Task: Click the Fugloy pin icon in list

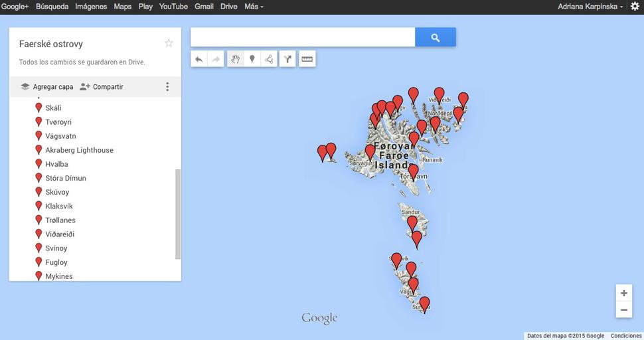Action: click(x=39, y=262)
